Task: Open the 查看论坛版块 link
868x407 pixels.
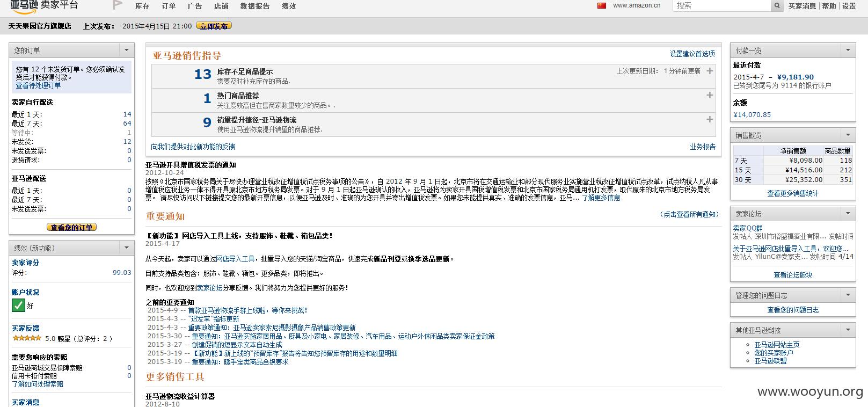Action: [793, 275]
